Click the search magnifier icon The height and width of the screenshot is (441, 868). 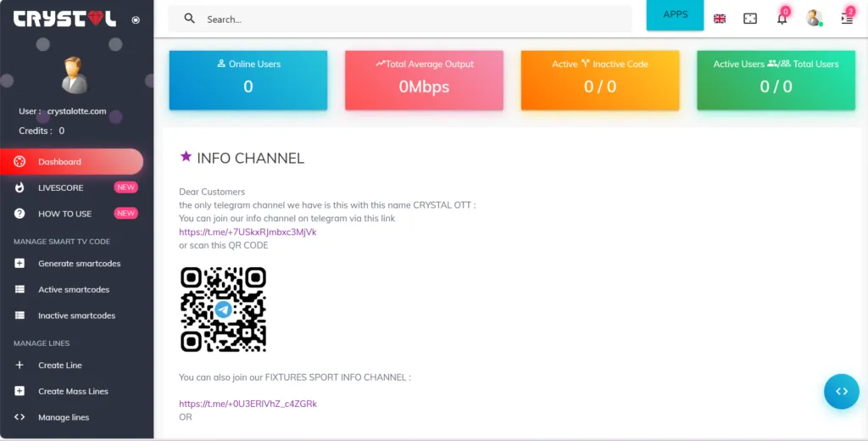coord(190,19)
